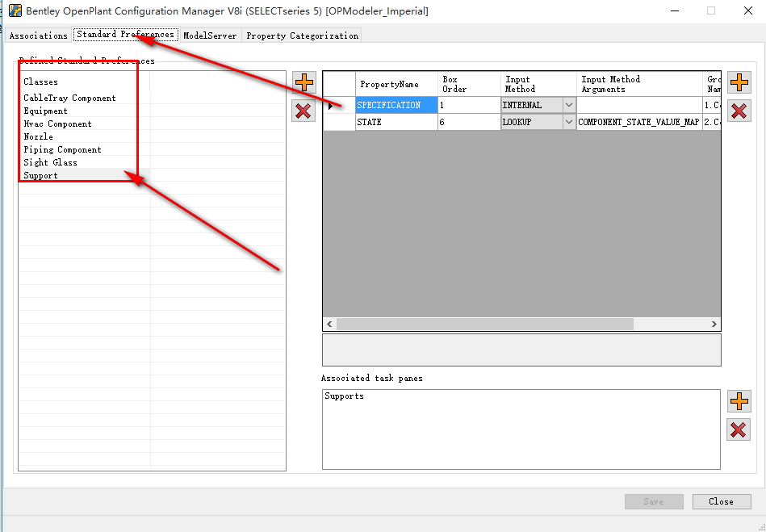Click the Box Order column header
766x532 pixels.
[469, 84]
